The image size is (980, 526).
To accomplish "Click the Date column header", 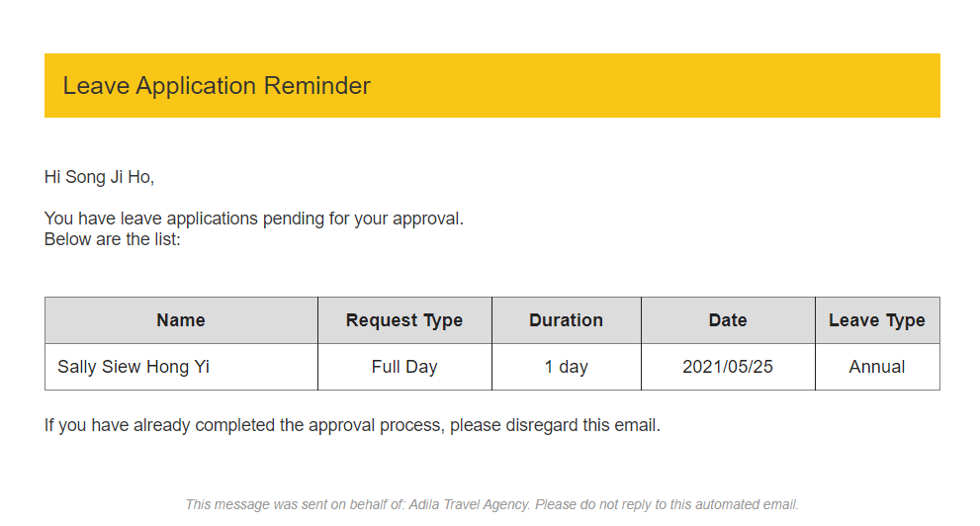I will pos(728,320).
